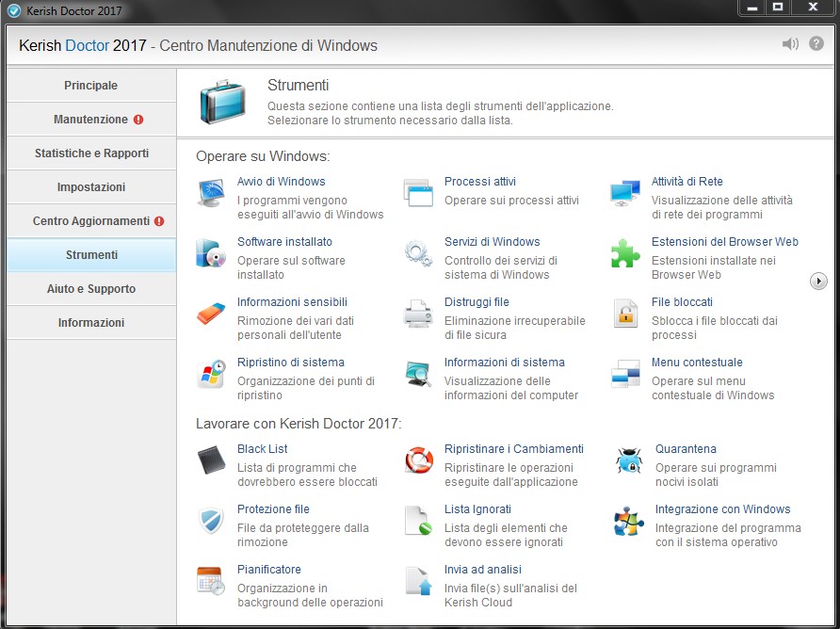Open the Quarantena link
This screenshot has width=840, height=629.
tap(686, 449)
